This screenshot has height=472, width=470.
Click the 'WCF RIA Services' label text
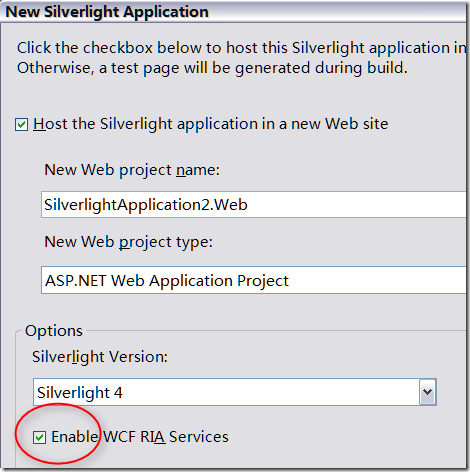point(166,437)
